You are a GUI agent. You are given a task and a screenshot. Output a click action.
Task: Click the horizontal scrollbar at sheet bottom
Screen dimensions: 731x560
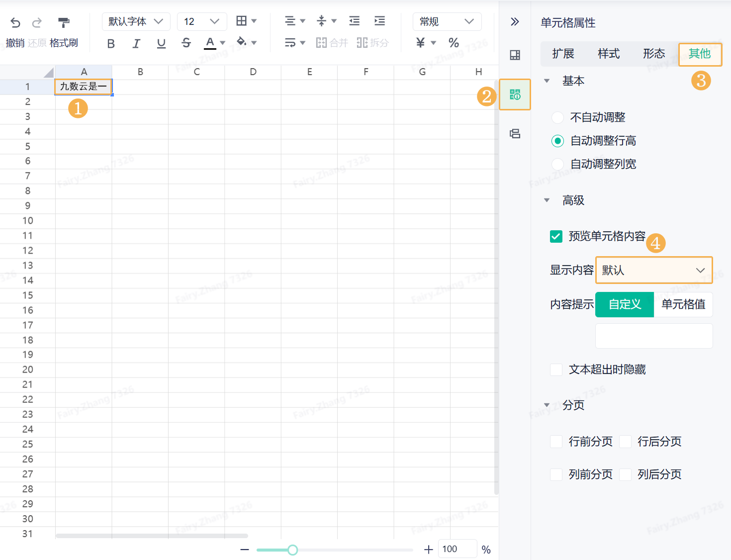tap(152, 536)
